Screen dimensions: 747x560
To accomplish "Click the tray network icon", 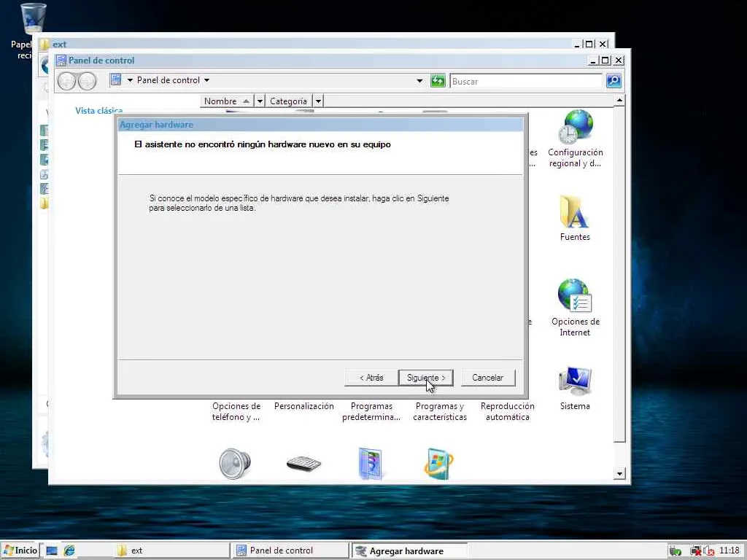I will [695, 551].
